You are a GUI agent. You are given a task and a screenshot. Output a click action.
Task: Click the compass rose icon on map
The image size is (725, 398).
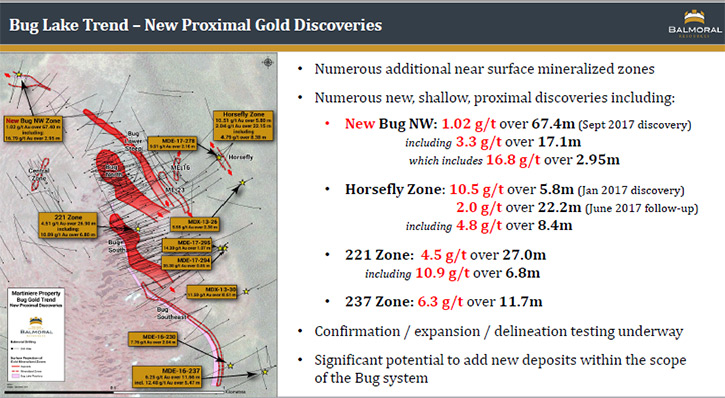click(268, 62)
